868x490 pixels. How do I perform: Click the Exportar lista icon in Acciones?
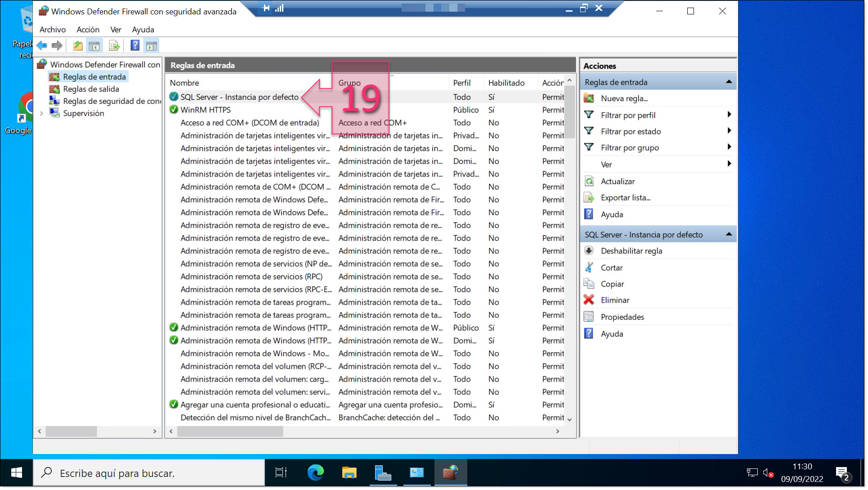click(x=589, y=198)
